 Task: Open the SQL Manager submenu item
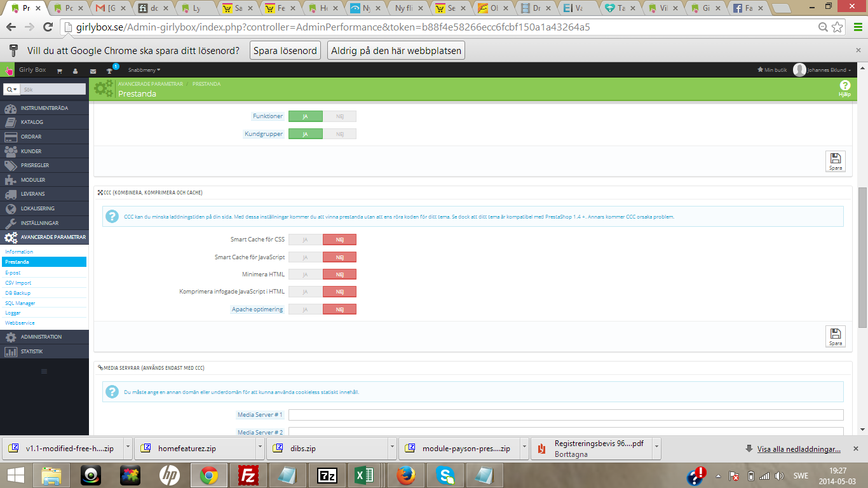tap(20, 303)
